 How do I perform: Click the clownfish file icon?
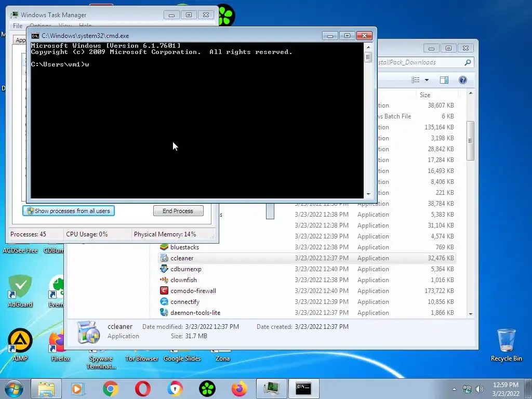pos(164,280)
